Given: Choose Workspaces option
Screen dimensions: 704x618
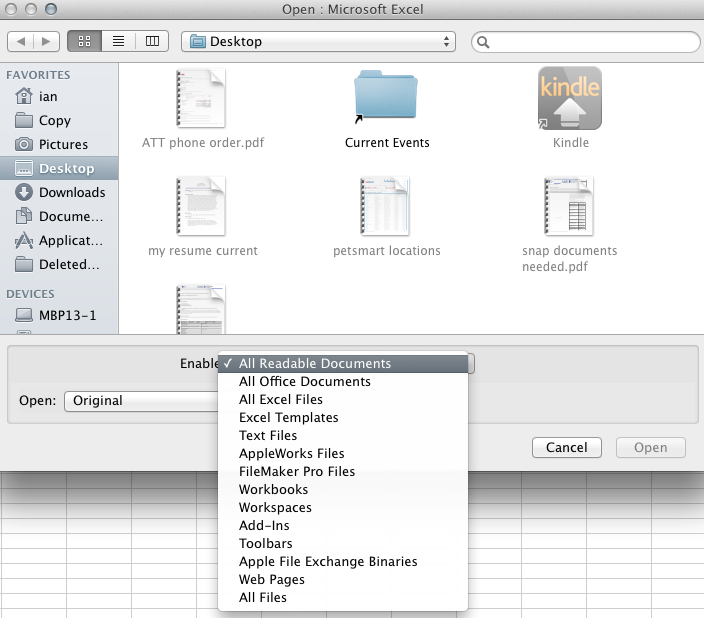Looking at the screenshot, I should [343, 507].
